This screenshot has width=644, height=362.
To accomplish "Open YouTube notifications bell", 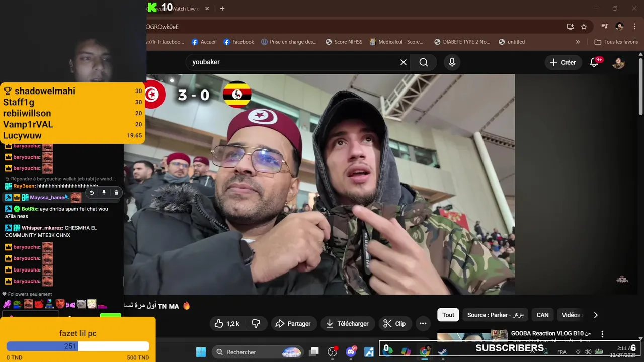I will 594,62.
